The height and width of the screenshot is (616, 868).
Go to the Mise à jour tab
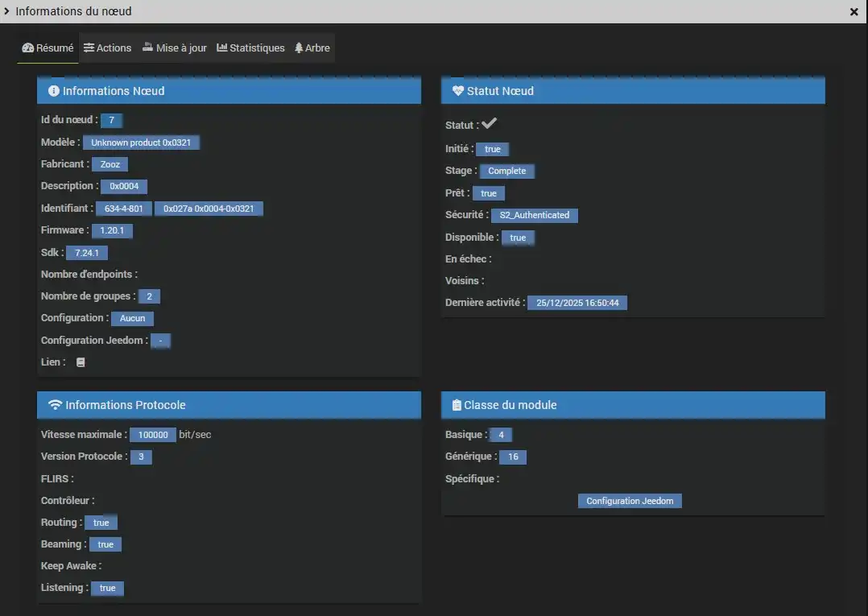(174, 48)
